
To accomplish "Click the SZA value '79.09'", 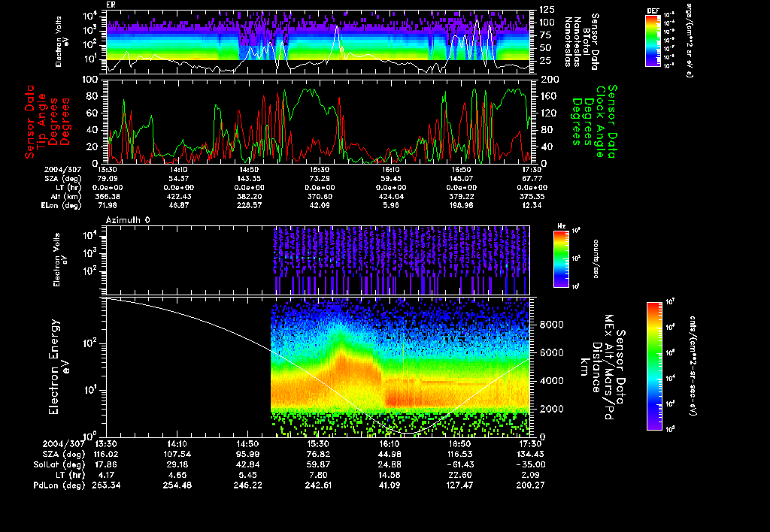I will [x=107, y=179].
